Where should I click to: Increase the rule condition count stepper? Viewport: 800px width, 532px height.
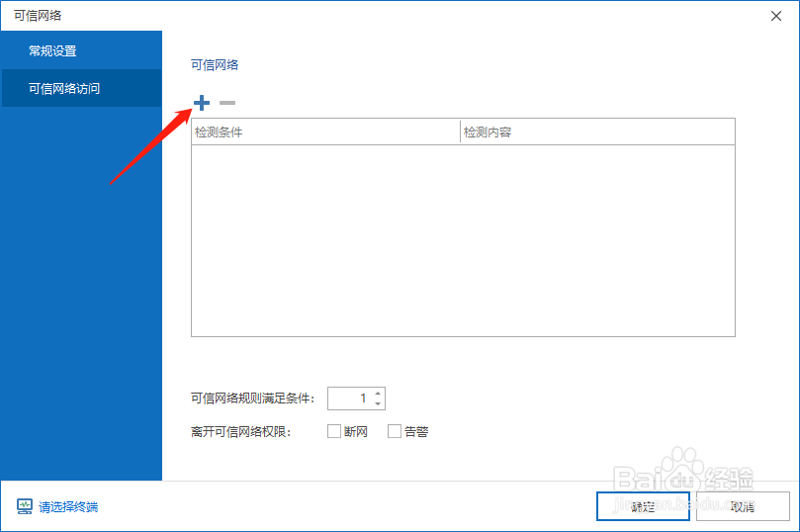(378, 394)
